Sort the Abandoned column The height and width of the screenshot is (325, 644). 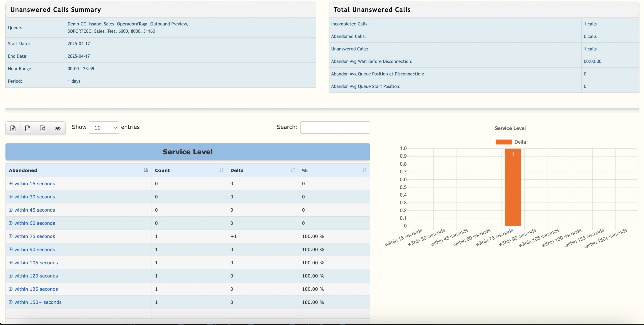(146, 170)
